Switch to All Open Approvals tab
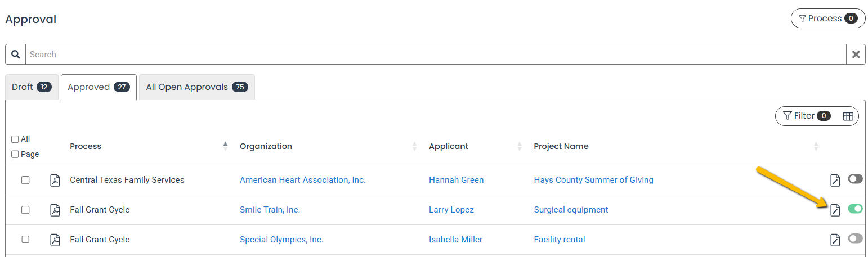 click(x=197, y=87)
